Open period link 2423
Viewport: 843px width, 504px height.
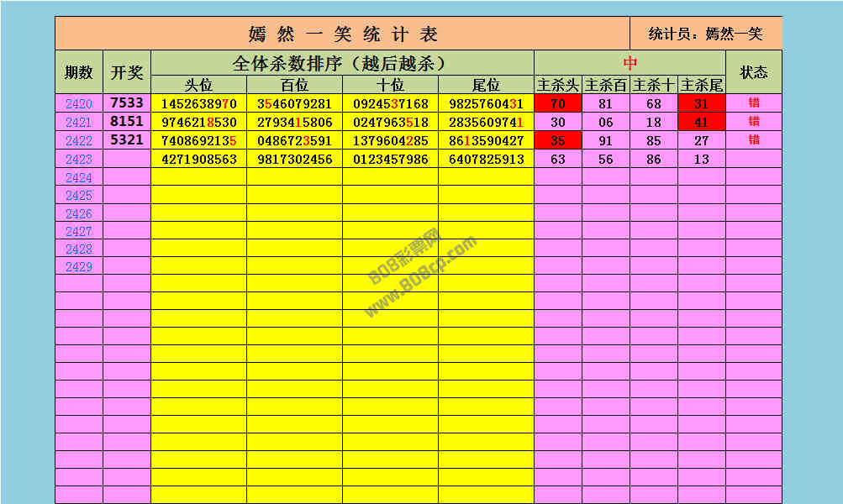[x=79, y=159]
